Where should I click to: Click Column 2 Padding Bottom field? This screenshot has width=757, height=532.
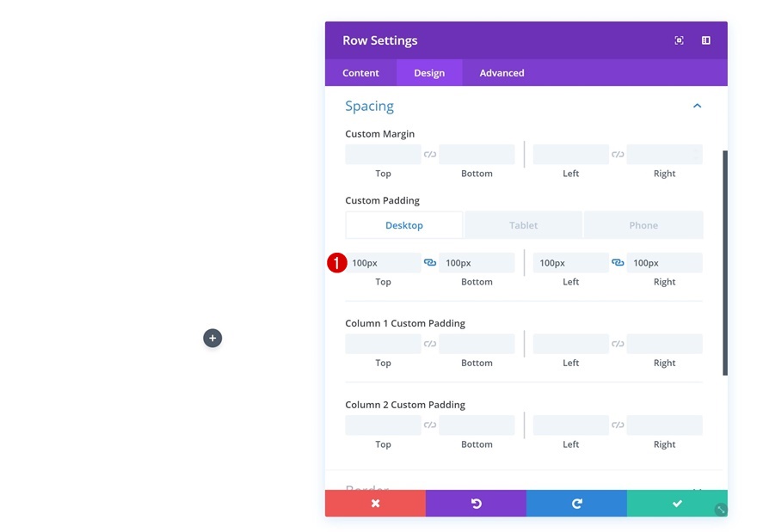[477, 425]
